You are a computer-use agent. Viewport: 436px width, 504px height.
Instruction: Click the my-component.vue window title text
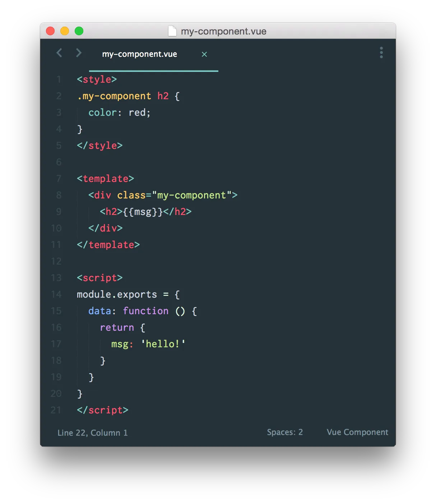[x=224, y=31]
